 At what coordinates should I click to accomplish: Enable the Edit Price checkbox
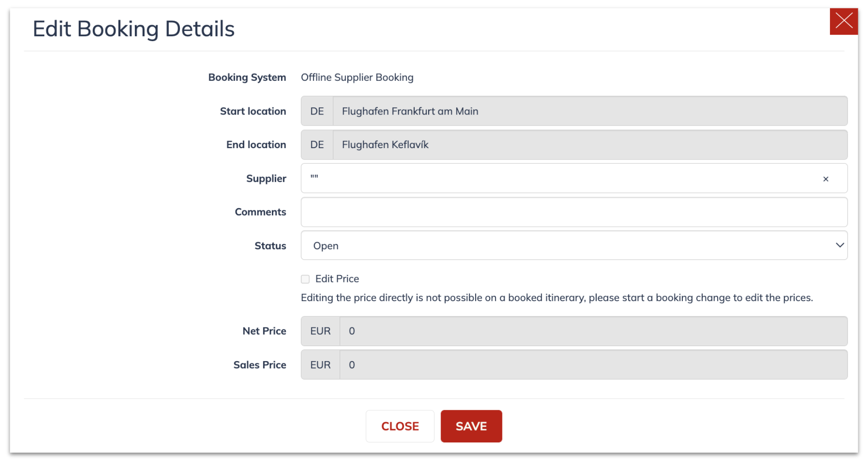click(305, 279)
